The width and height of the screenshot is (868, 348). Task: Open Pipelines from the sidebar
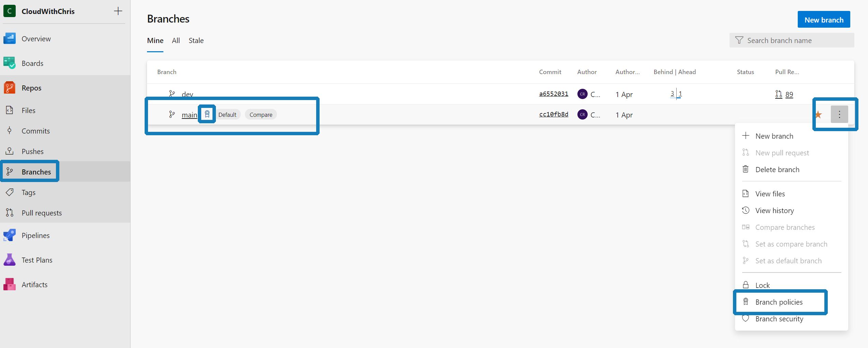[35, 235]
